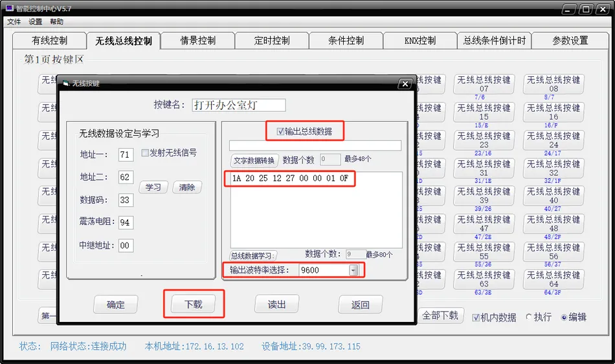Open 输出波特率选择 dropdown arrow
This screenshot has width=615, height=364.
353,270
